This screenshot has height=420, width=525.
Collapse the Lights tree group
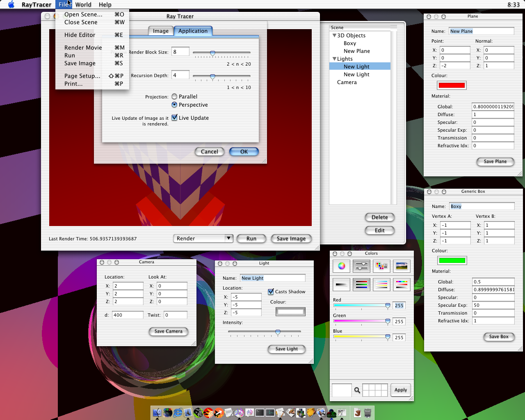[335, 59]
